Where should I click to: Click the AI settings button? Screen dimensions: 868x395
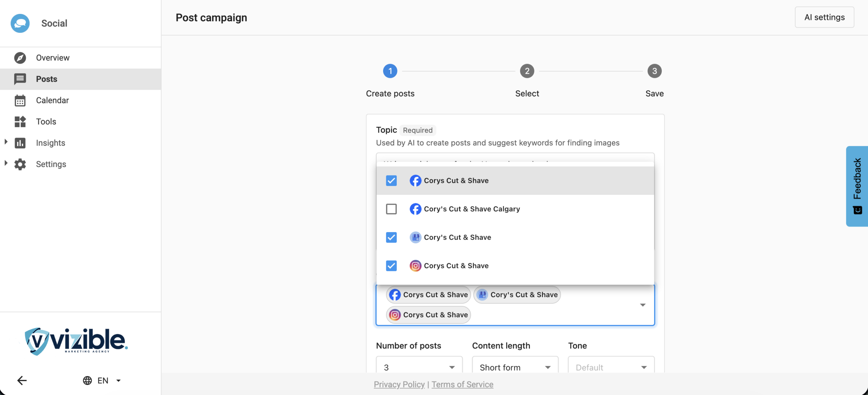[x=824, y=17]
